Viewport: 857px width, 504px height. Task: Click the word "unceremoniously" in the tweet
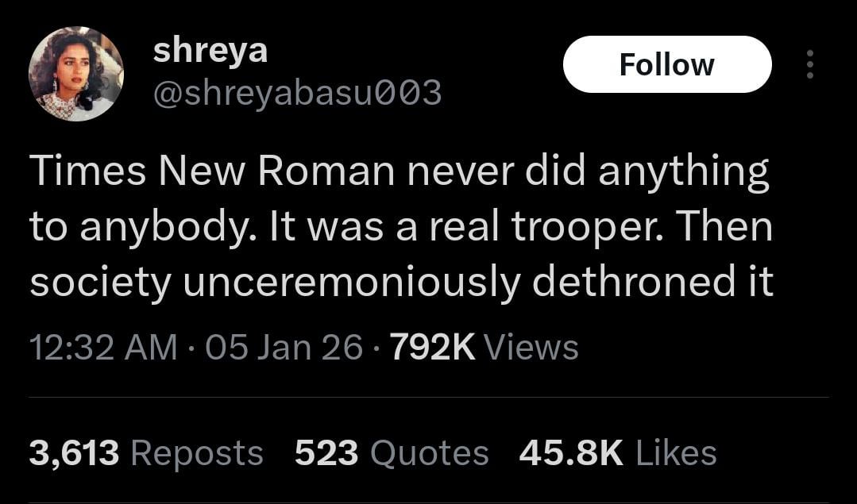(351, 284)
